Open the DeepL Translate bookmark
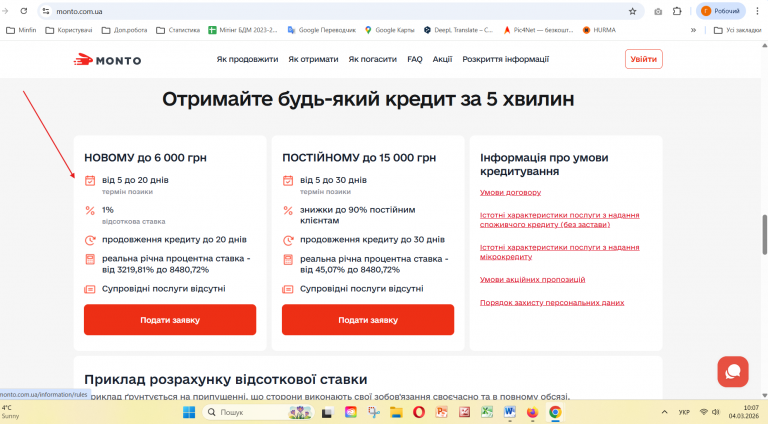Screen dimensions: 768x424 (x=458, y=30)
